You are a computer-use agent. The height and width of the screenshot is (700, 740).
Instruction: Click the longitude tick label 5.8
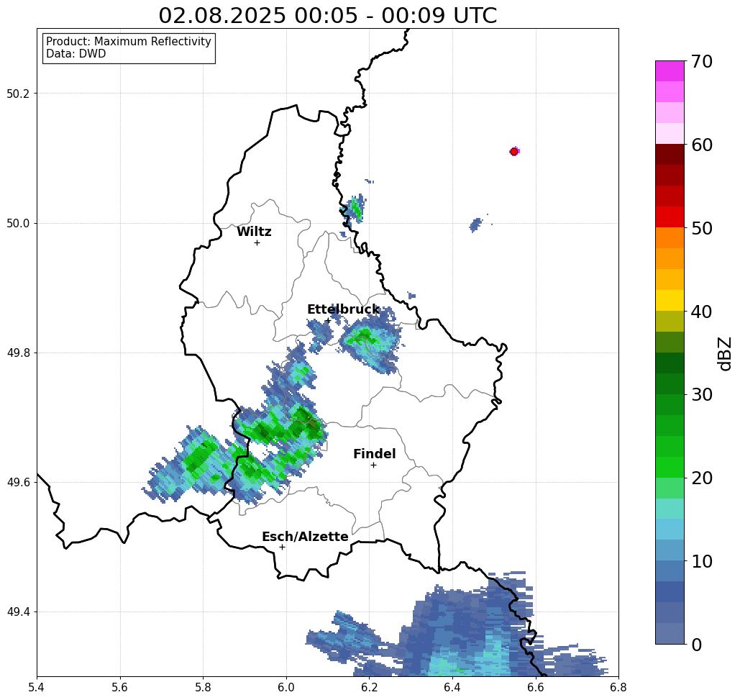tap(203, 687)
